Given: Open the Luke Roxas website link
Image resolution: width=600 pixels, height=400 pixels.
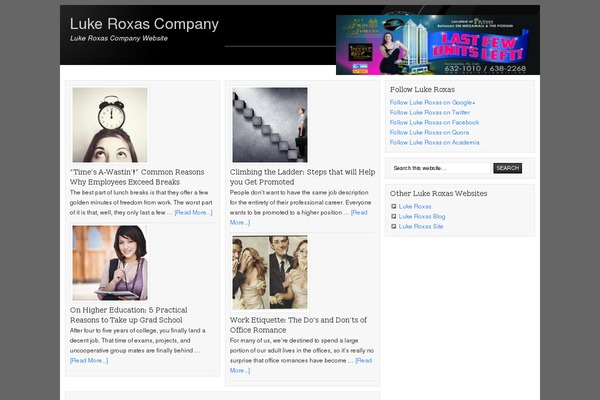Looking at the screenshot, I should [415, 206].
